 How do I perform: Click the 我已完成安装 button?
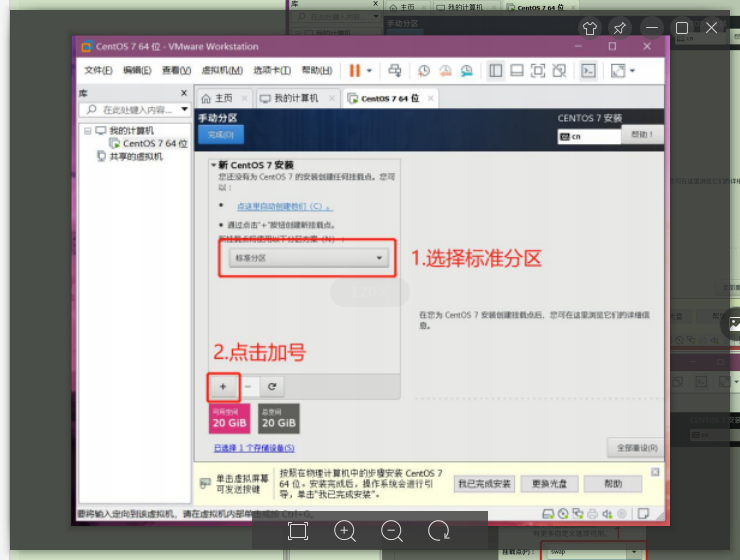484,484
